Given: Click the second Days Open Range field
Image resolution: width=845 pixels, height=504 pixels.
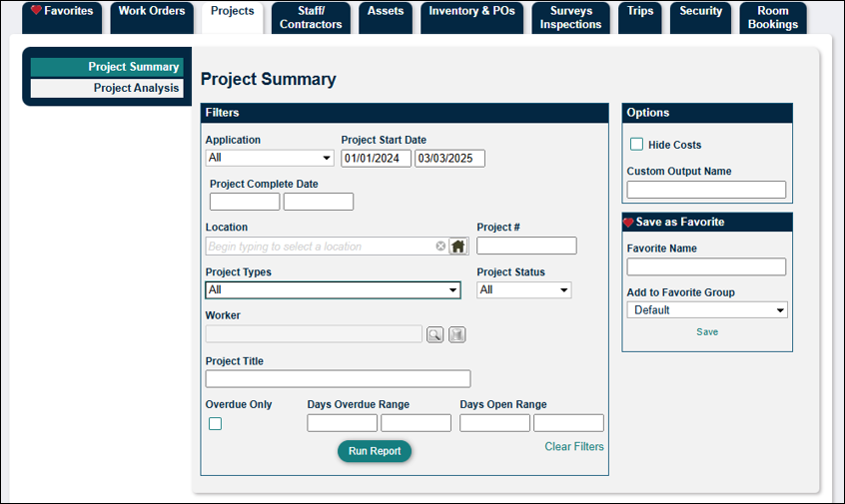Looking at the screenshot, I should point(568,423).
